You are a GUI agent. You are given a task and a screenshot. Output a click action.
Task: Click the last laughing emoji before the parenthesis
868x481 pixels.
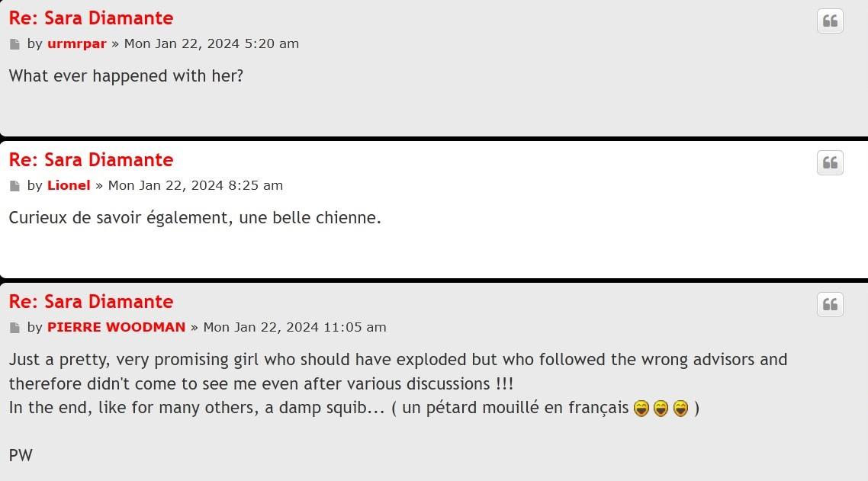click(680, 409)
